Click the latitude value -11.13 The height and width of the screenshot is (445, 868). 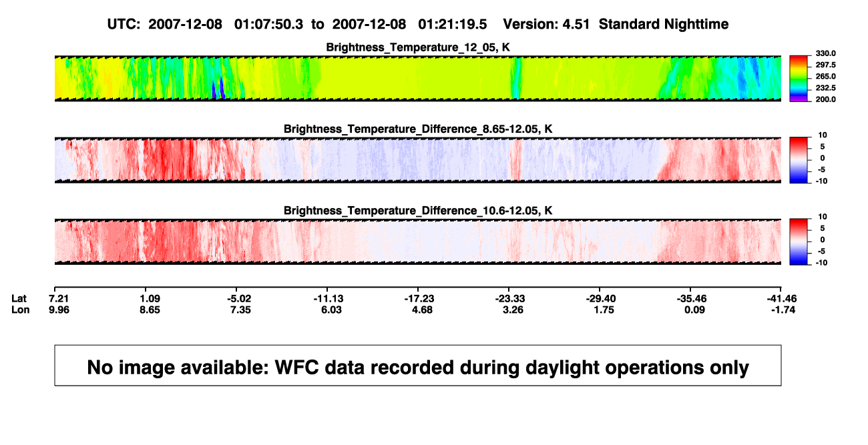tap(329, 298)
